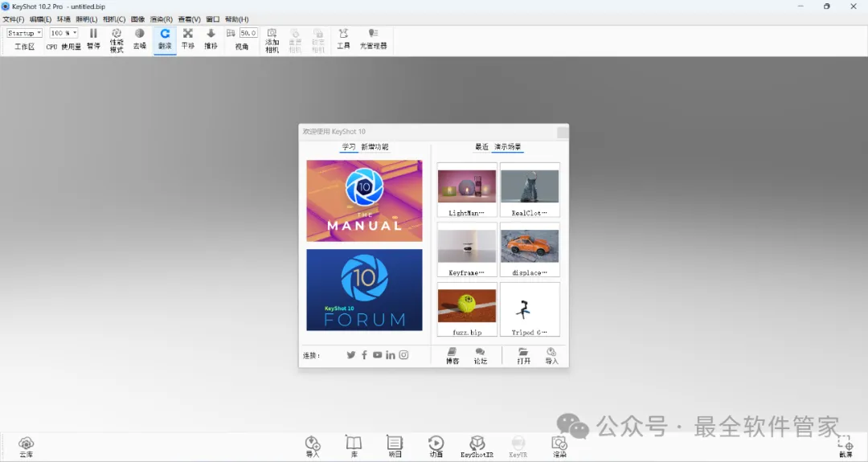The width and height of the screenshot is (868, 462).
Task: Click the 视角 field showing 50.0
Action: [x=248, y=33]
